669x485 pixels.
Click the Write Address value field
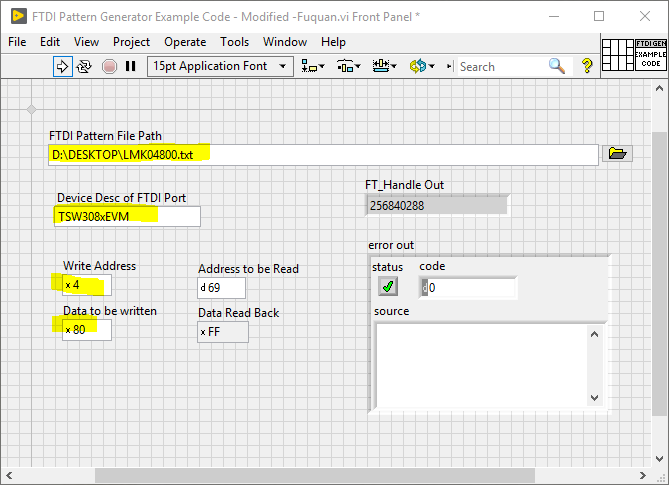[87, 285]
